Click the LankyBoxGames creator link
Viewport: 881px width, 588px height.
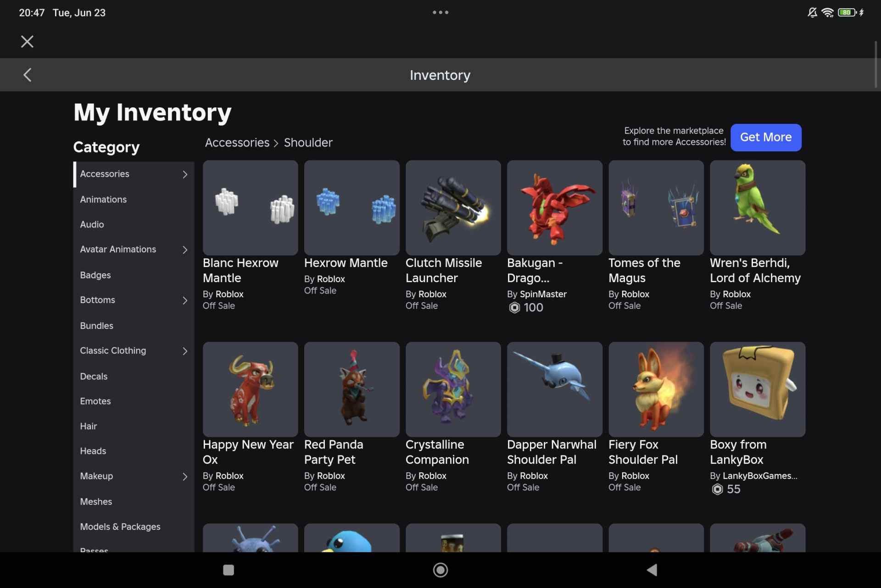[760, 476]
